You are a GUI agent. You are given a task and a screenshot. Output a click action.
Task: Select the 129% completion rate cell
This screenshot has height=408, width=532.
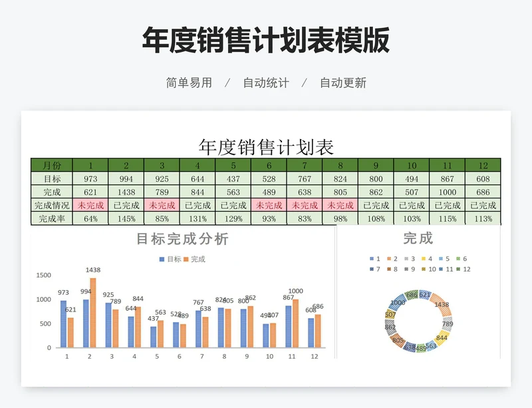coord(233,218)
